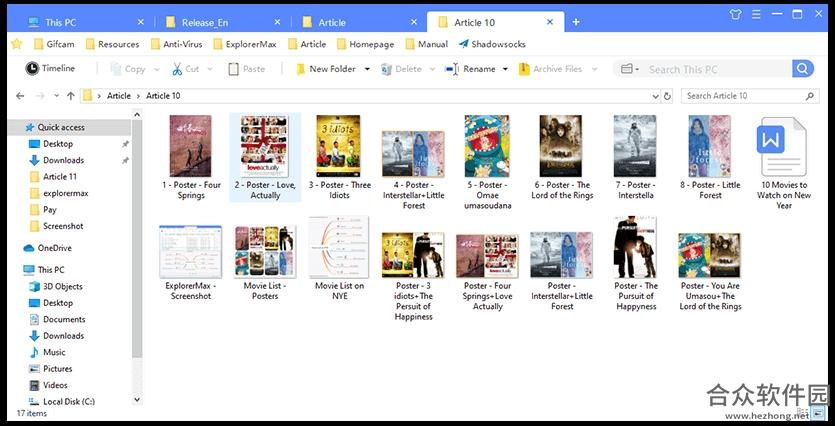Image resolution: width=835 pixels, height=426 pixels.
Task: Select 6 - Poster - The Lord of the Rings
Action: point(560,158)
